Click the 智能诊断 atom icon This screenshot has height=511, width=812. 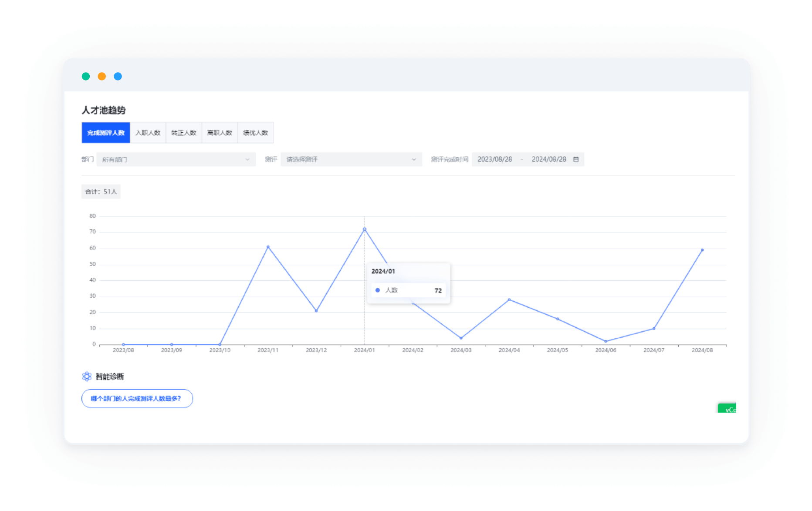point(87,377)
